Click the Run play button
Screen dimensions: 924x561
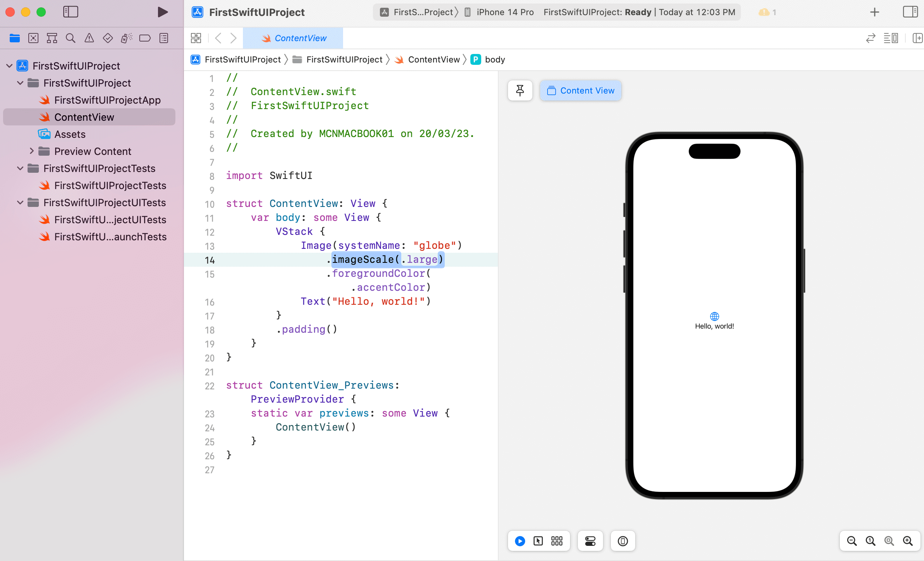163,12
